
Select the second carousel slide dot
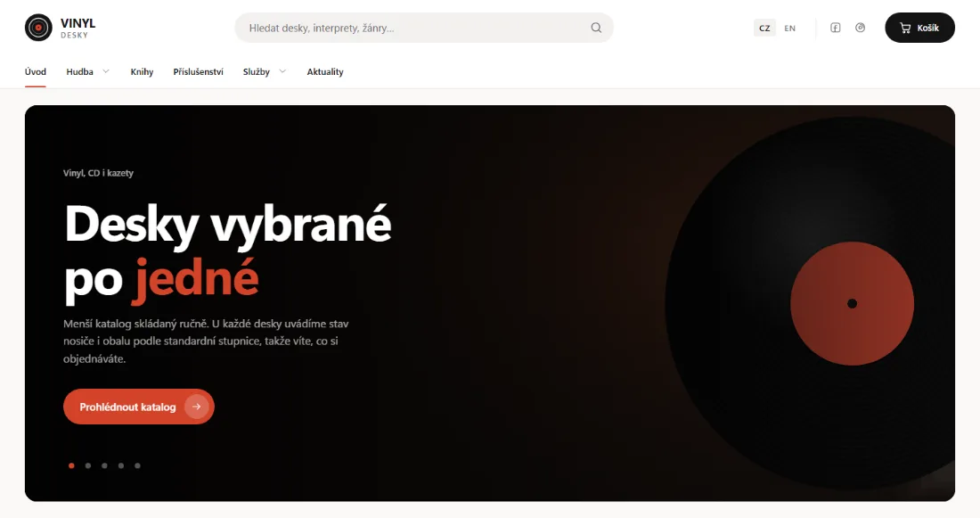pos(88,465)
